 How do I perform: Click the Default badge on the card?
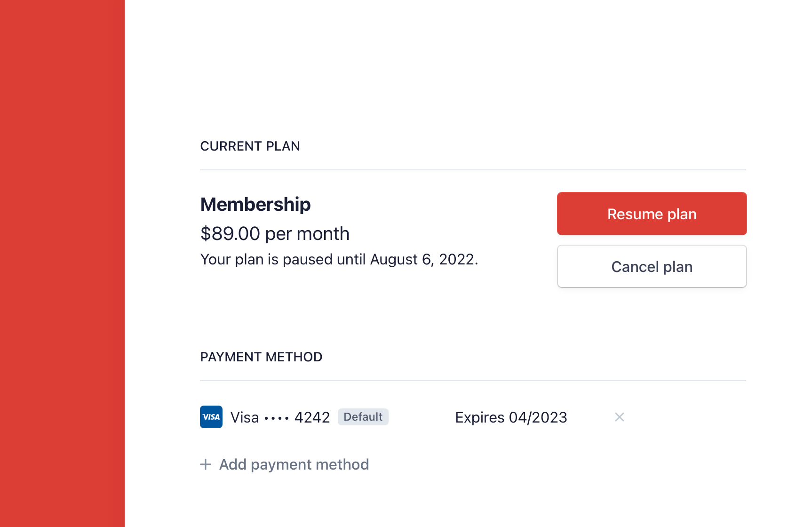tap(363, 417)
